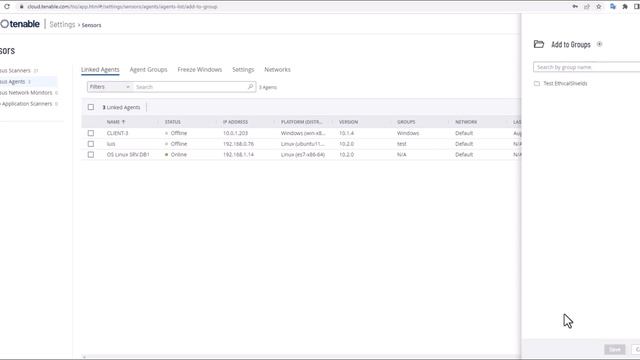Sort by the VERSION column header
Image resolution: width=640 pixels, height=360 pixels.
pyautogui.click(x=348, y=122)
